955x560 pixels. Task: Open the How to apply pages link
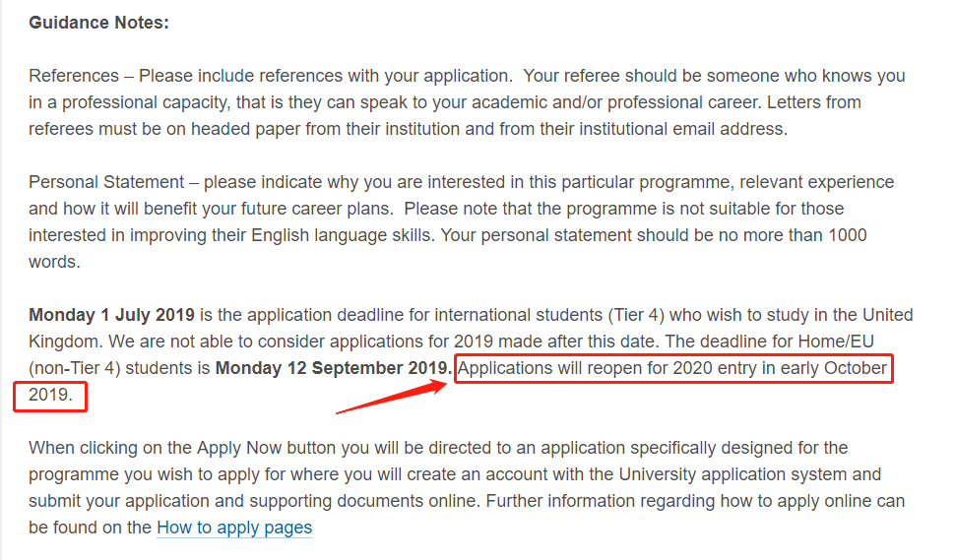pos(234,528)
